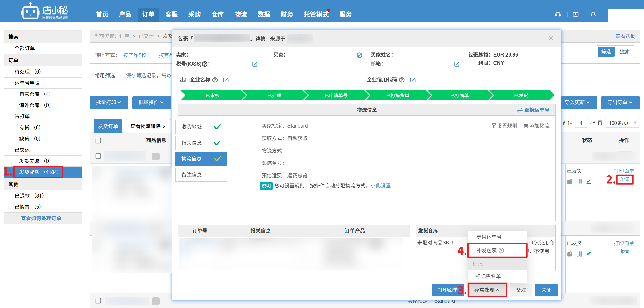The image size is (644, 308).
Task: Click help icon next to 补发包裹
Action: [501, 250]
